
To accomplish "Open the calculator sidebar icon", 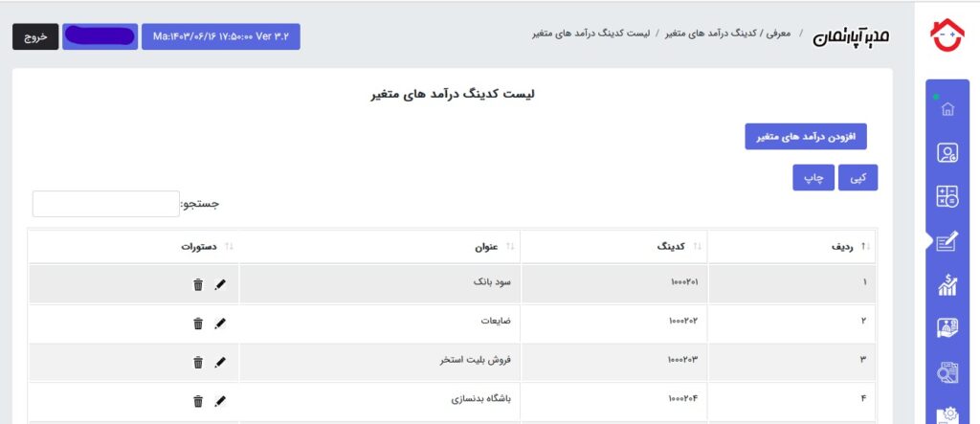I will (x=947, y=196).
